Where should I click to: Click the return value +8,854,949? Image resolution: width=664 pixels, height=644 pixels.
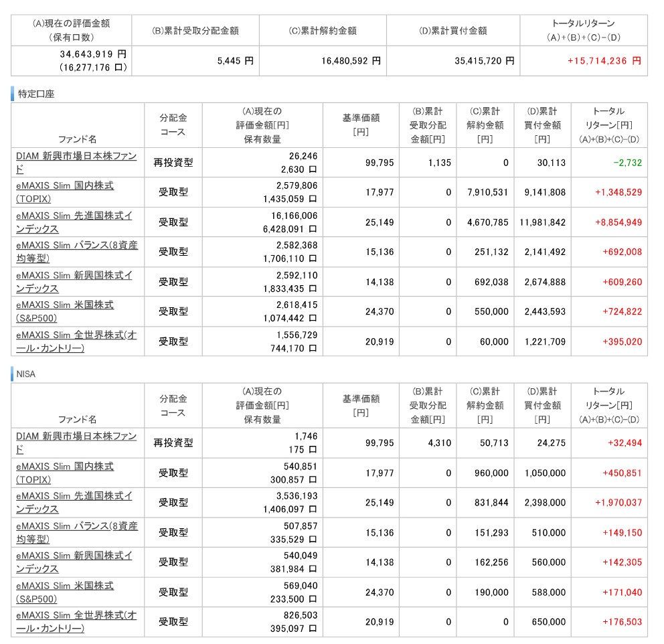pyautogui.click(x=618, y=223)
